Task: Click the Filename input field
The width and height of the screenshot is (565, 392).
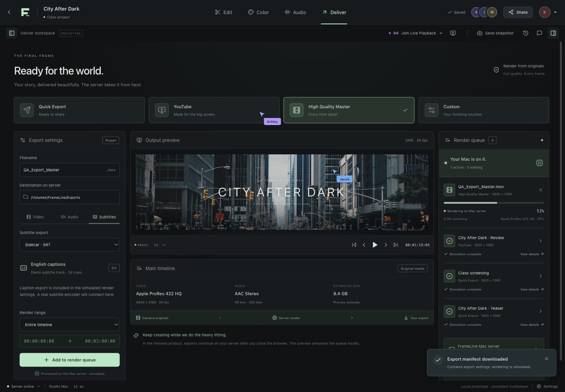Action: [x=69, y=170]
